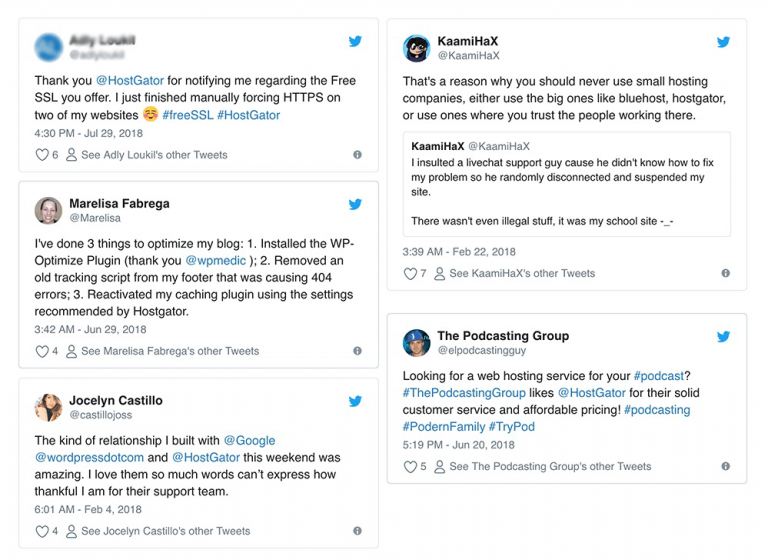768x560 pixels.
Task: Click the #freeSSL hashtag link
Action: coord(187,116)
